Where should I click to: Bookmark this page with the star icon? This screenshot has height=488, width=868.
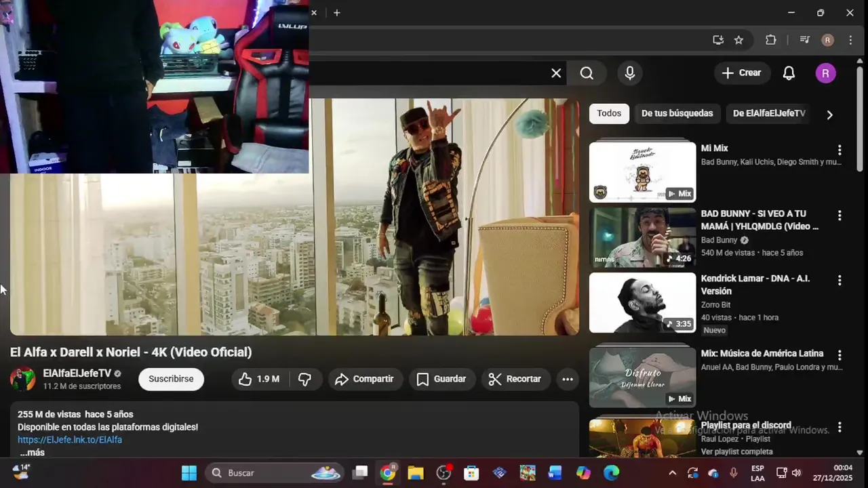[738, 40]
